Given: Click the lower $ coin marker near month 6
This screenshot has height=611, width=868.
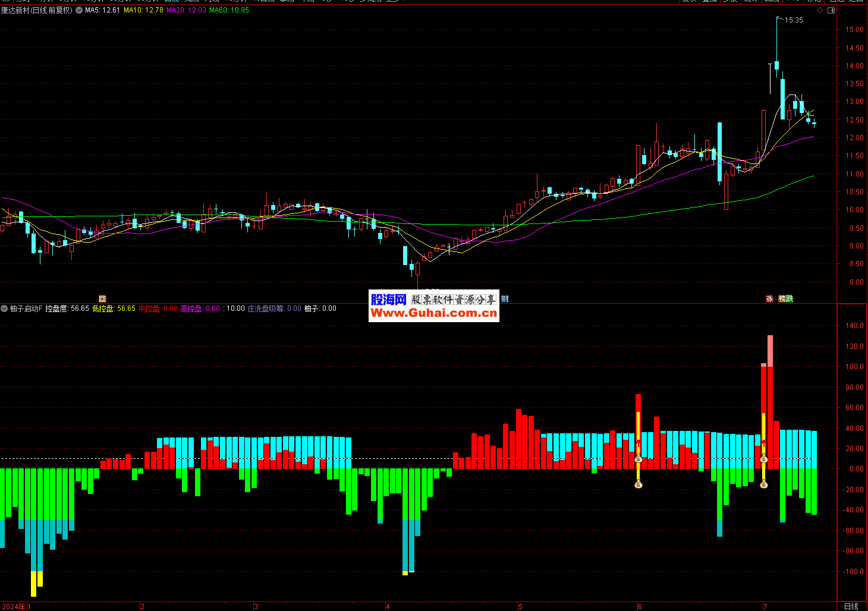Looking at the screenshot, I should pyautogui.click(x=639, y=485).
